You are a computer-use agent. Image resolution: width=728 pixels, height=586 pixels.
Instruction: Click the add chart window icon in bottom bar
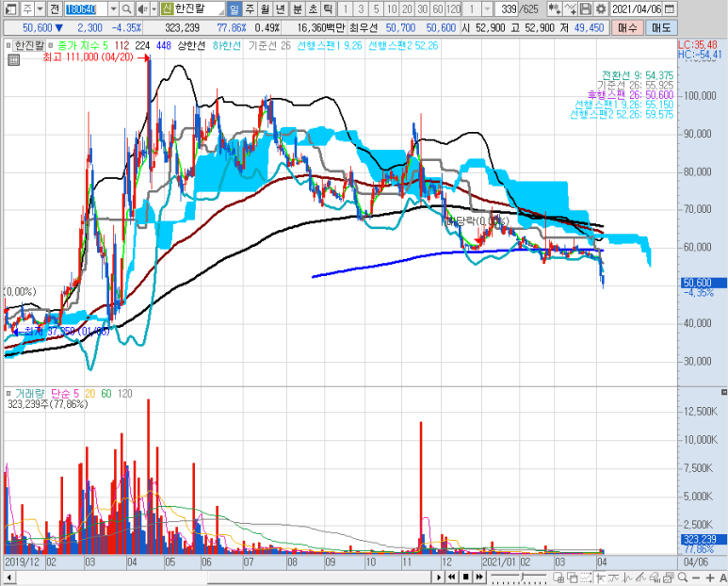558,578
